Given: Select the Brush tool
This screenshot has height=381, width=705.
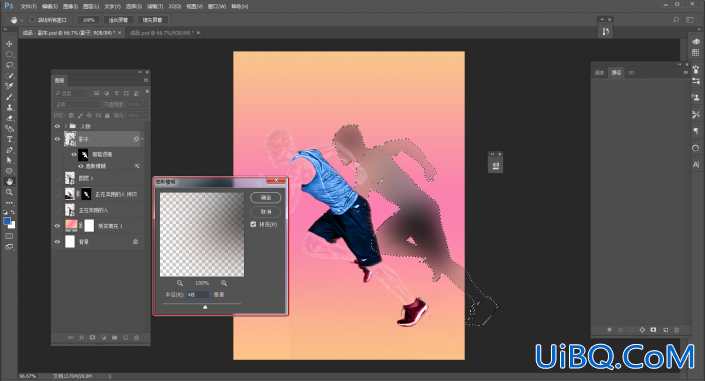Looking at the screenshot, I should tap(9, 97).
